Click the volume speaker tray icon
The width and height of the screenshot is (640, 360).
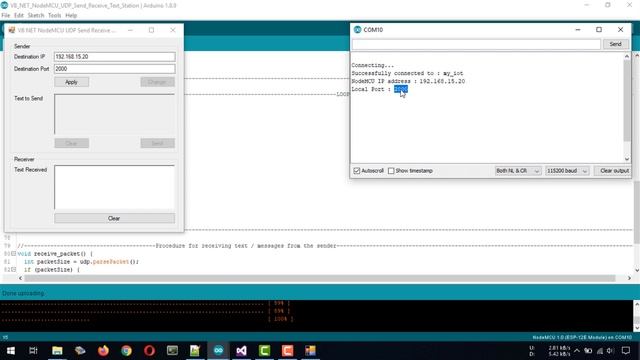tap(610, 351)
